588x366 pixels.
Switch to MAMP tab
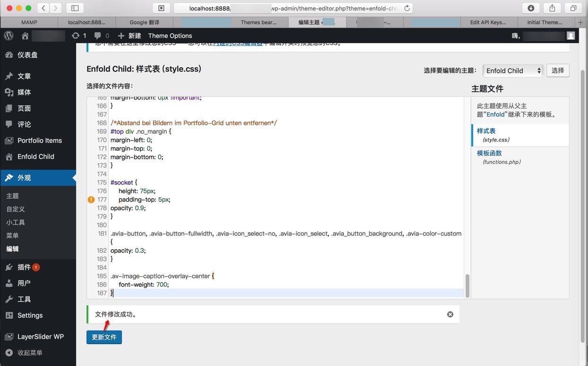coord(29,22)
